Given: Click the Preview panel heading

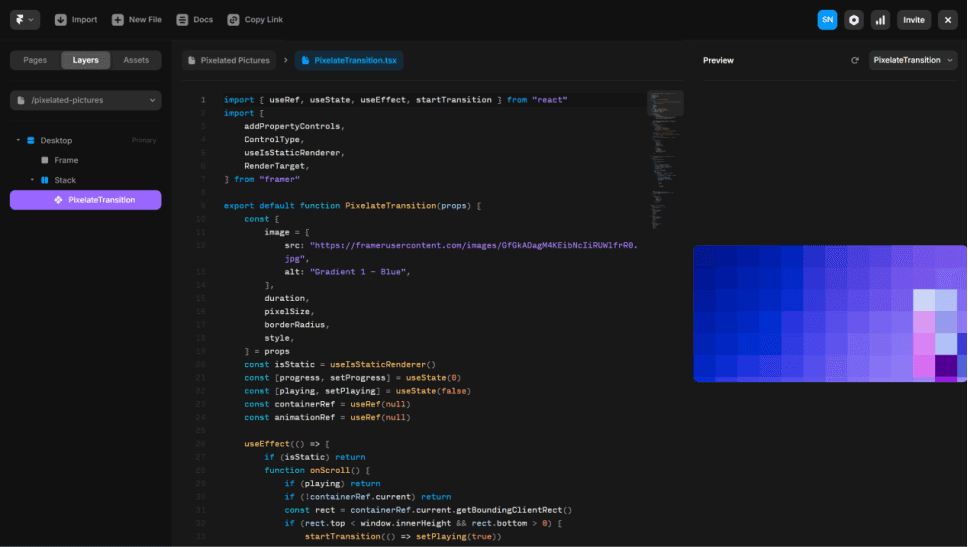Looking at the screenshot, I should tap(718, 60).
